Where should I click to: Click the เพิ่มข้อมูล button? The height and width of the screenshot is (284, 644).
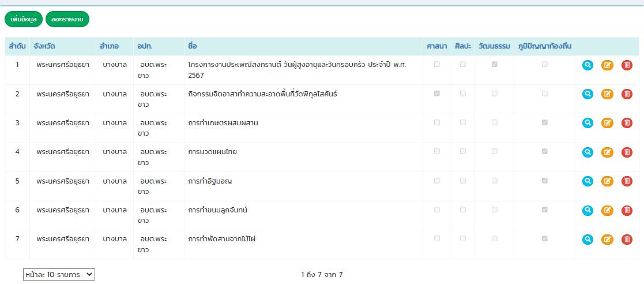tap(24, 20)
